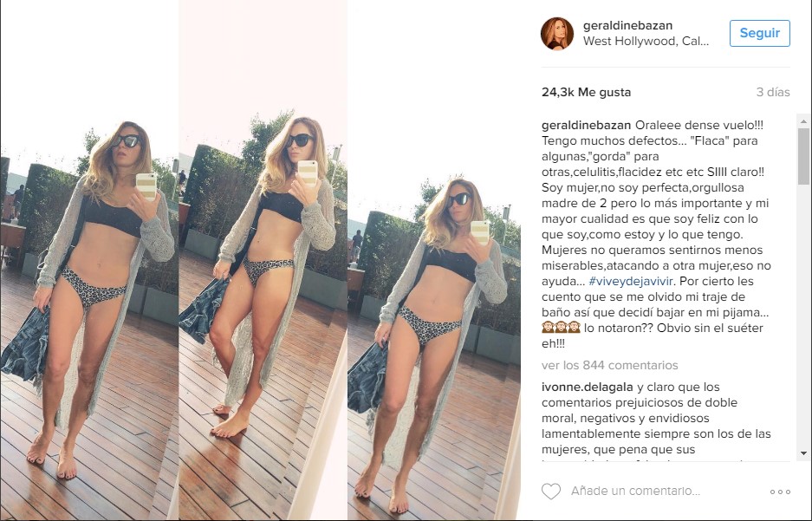This screenshot has height=521, width=812.
Task: Click the comments scrollbar up arrow
Action: [803, 121]
